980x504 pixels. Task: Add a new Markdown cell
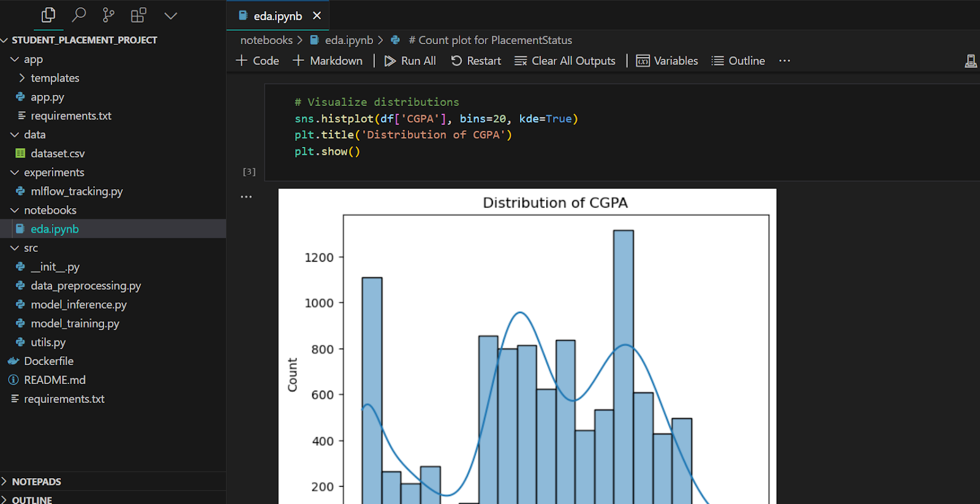(328, 61)
